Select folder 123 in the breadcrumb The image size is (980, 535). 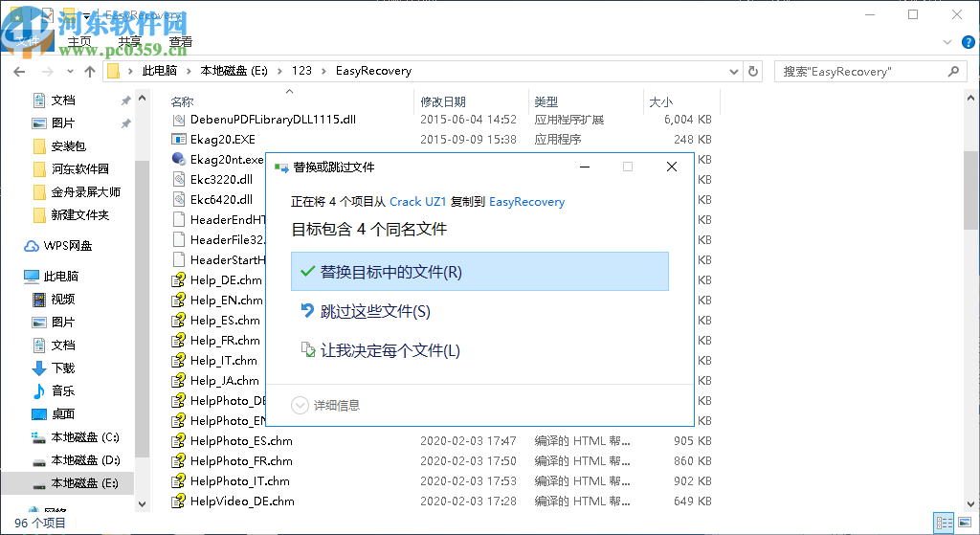tap(301, 71)
